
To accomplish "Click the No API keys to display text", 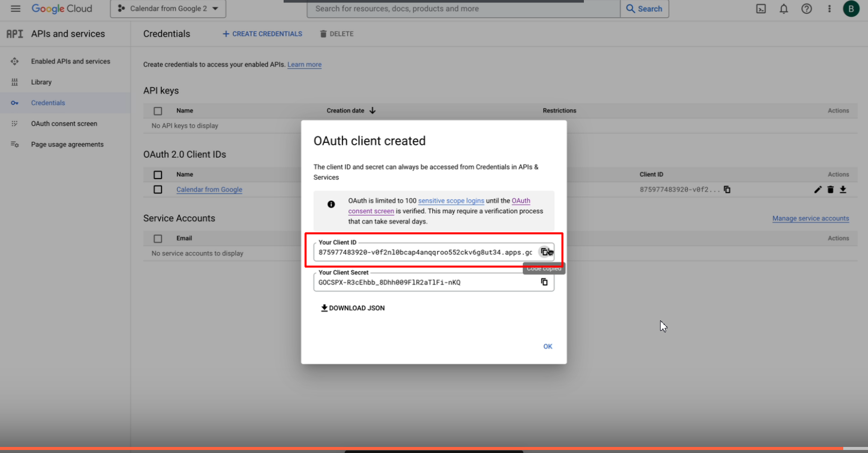I will pos(185,126).
